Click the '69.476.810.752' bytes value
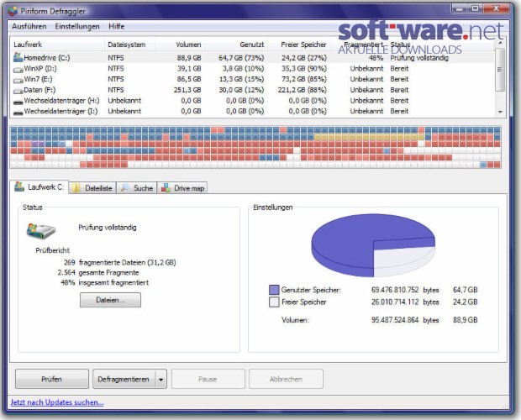 click(x=395, y=290)
